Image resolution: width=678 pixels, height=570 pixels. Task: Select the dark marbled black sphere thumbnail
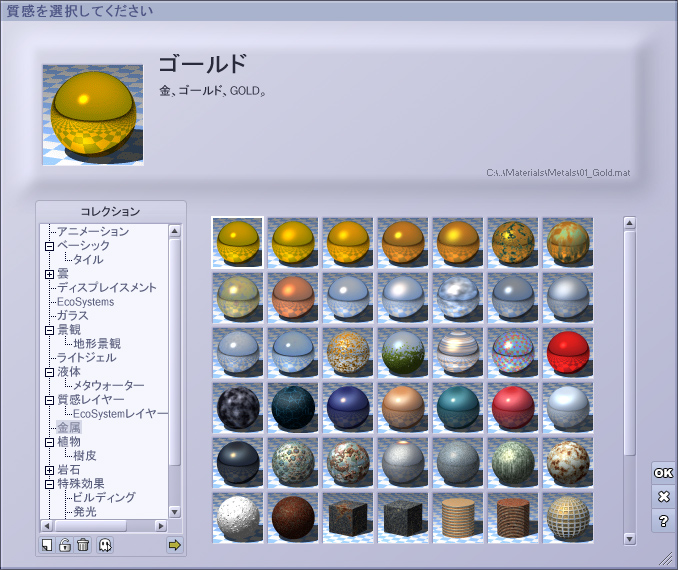coord(237,407)
